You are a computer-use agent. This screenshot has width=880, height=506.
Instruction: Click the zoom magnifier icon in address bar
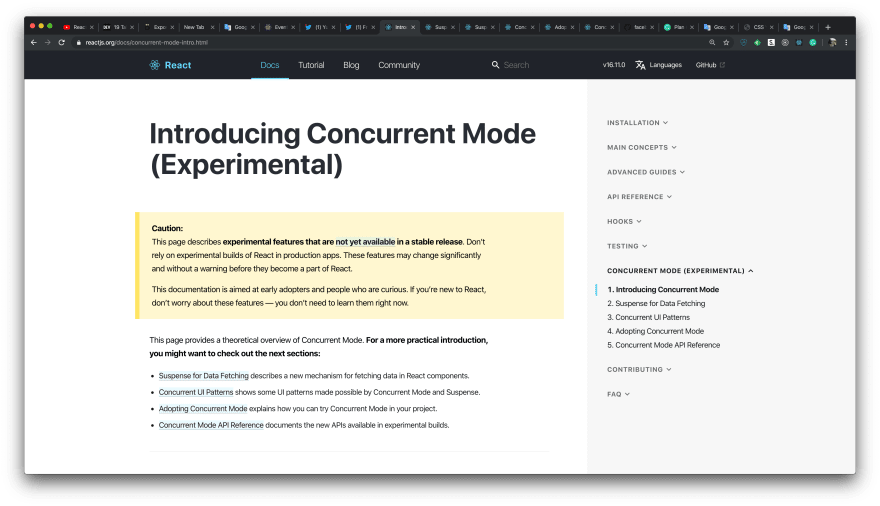coord(712,43)
